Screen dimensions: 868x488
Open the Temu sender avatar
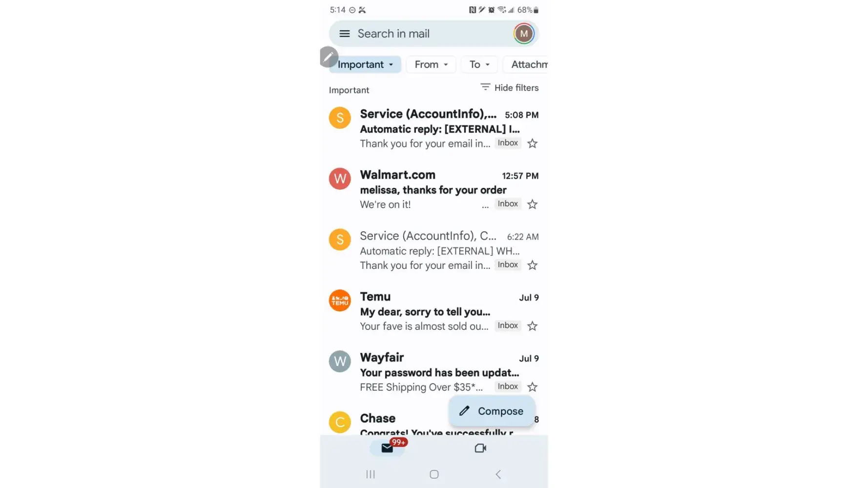click(x=340, y=301)
